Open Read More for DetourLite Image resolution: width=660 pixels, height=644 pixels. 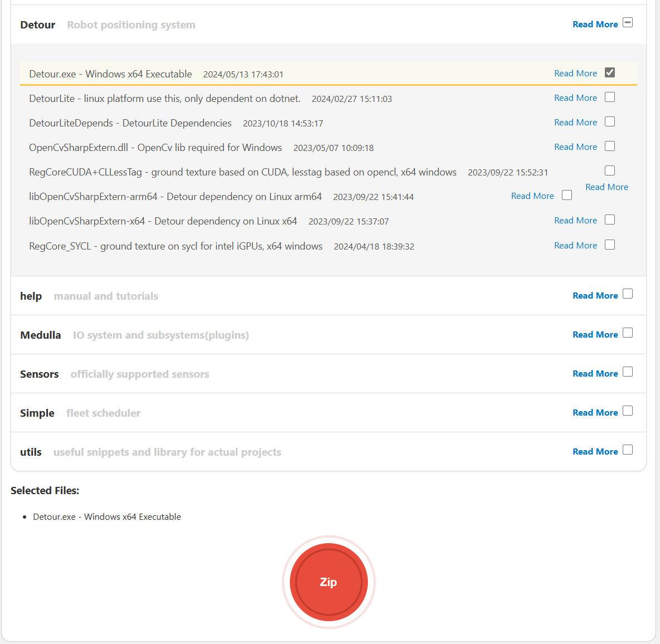[x=575, y=98]
